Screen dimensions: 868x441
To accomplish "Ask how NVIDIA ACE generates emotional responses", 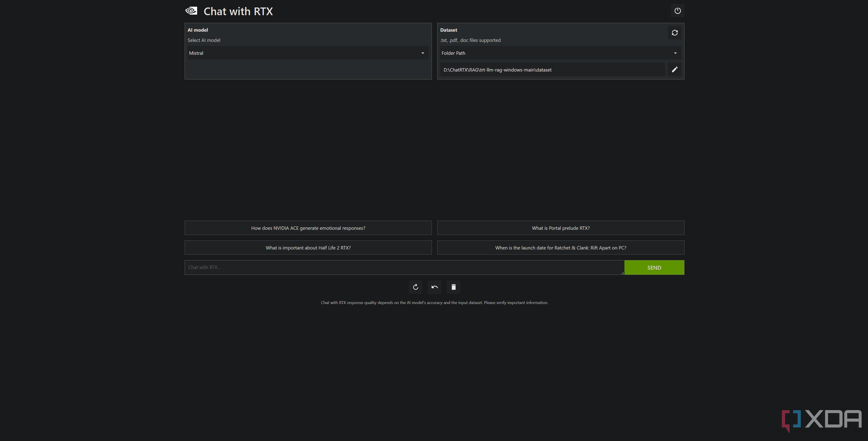I will [x=308, y=228].
